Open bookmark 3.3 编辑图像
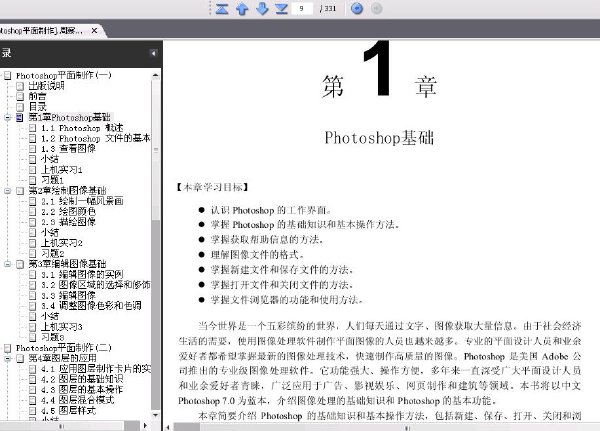The image size is (600, 431). (x=68, y=295)
